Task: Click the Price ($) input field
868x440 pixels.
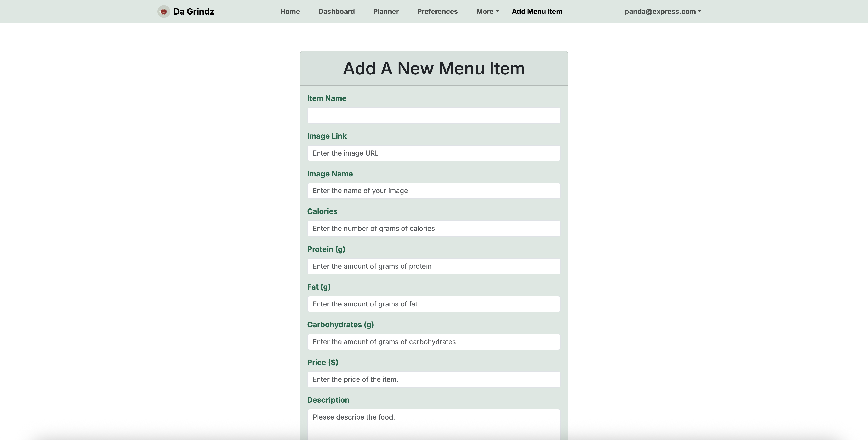Action: [434, 379]
